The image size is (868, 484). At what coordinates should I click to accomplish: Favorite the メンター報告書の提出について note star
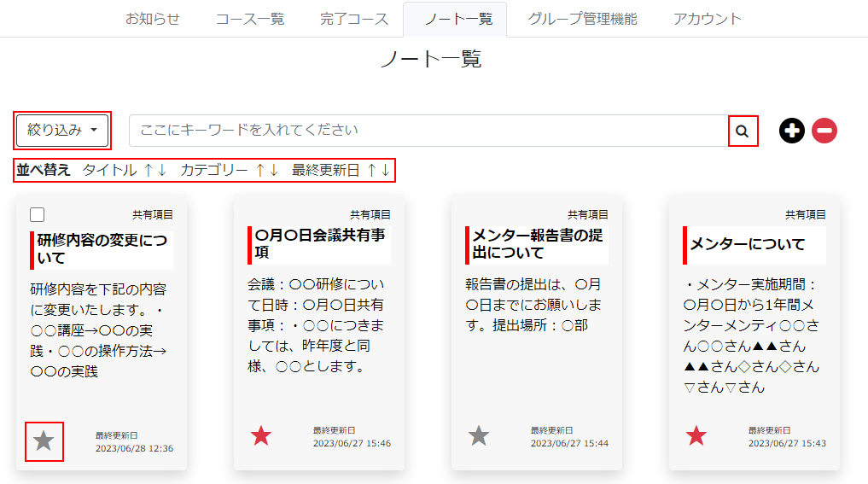pos(479,436)
